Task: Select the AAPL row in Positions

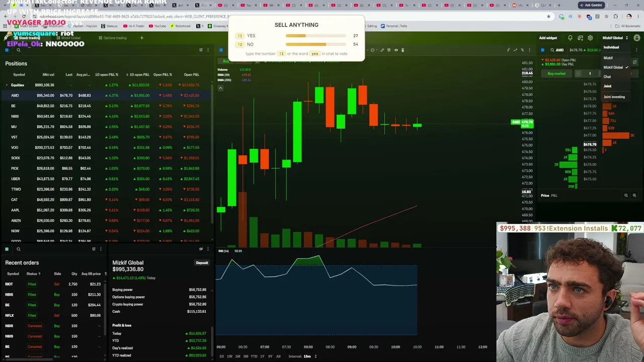Action: pyautogui.click(x=107, y=210)
